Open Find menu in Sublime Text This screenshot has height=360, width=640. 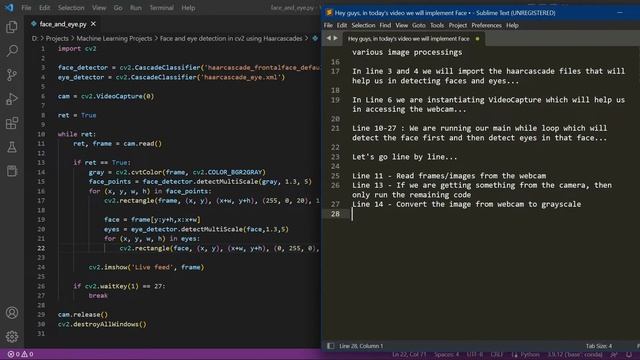click(385, 25)
